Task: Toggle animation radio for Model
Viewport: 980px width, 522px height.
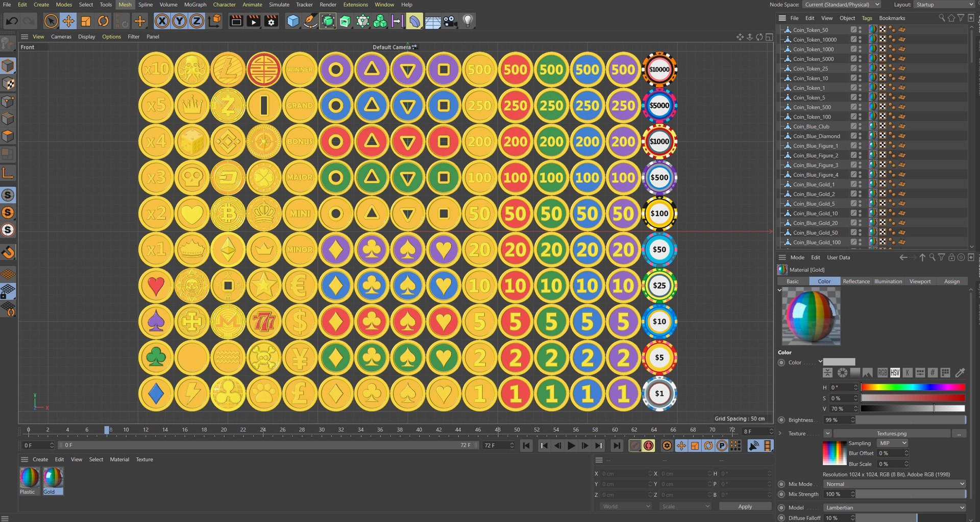Action: (781, 508)
